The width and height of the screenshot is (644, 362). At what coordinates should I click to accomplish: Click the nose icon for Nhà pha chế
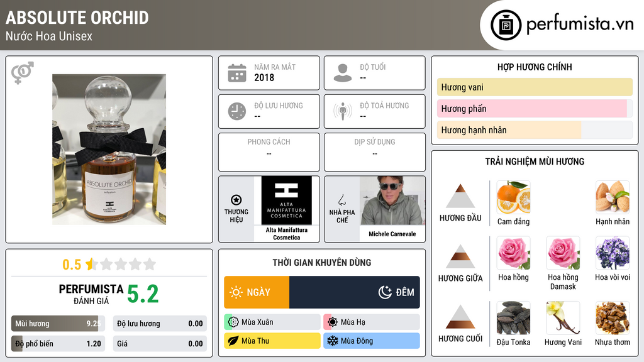pos(341,200)
